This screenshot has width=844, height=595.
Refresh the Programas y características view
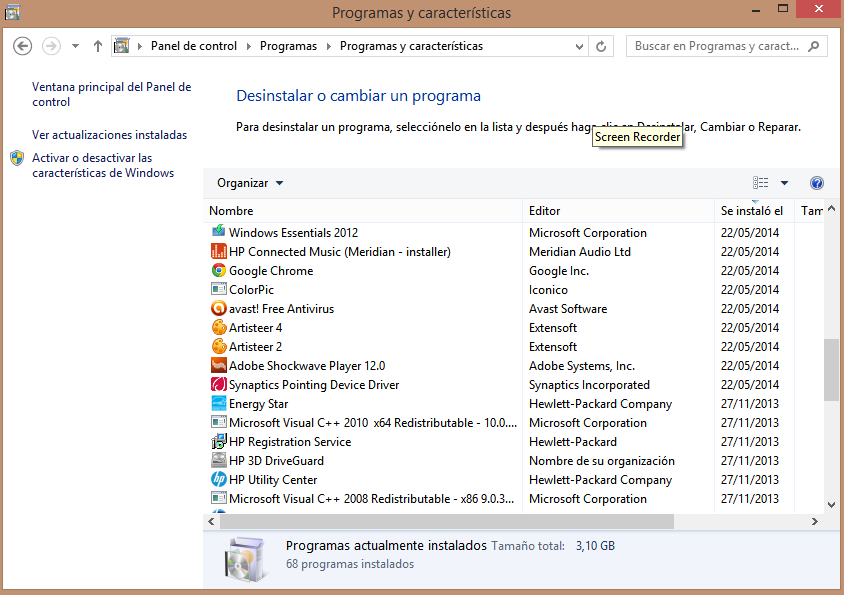coord(601,46)
